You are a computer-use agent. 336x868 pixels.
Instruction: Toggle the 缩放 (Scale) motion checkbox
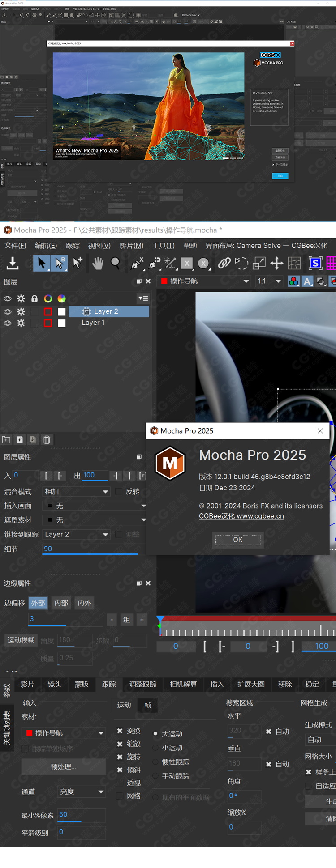tap(120, 744)
